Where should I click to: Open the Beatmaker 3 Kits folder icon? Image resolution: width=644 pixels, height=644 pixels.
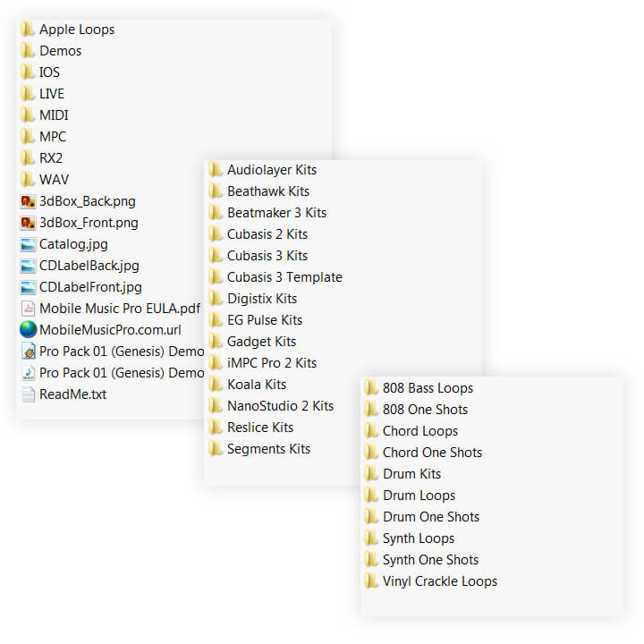[216, 213]
